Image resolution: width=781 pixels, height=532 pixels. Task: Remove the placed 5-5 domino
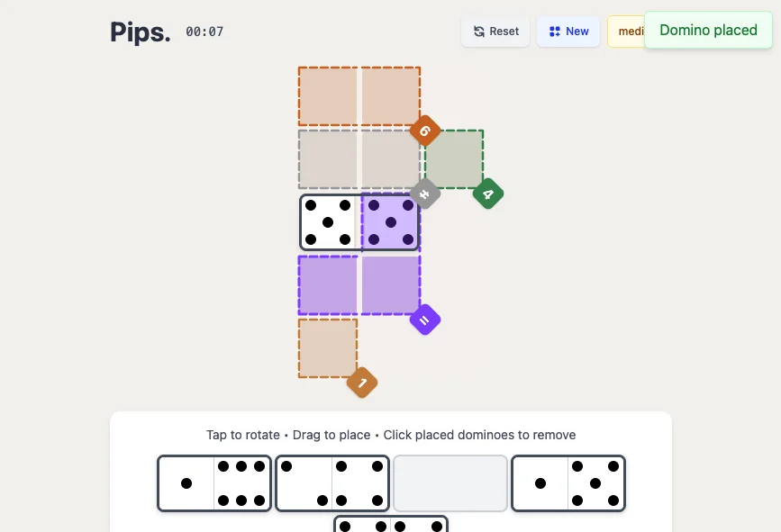click(359, 222)
